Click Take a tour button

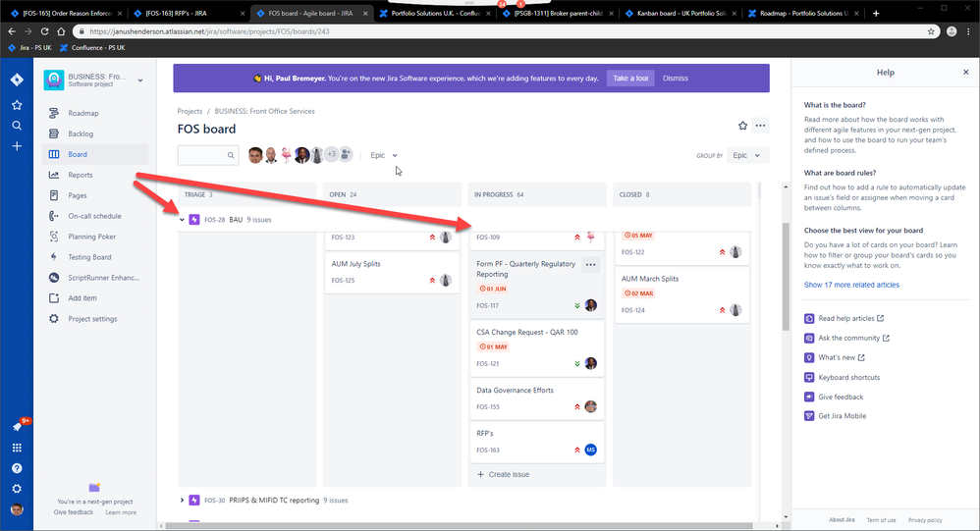(630, 79)
